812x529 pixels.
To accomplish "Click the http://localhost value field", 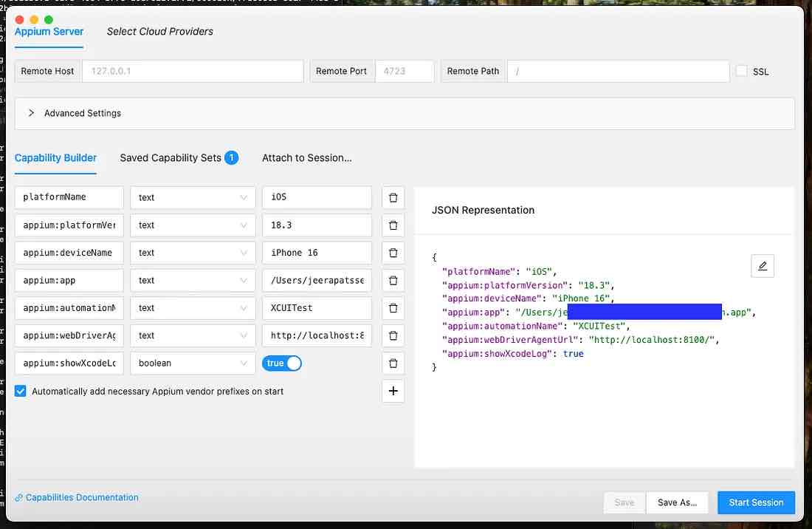I will click(317, 335).
